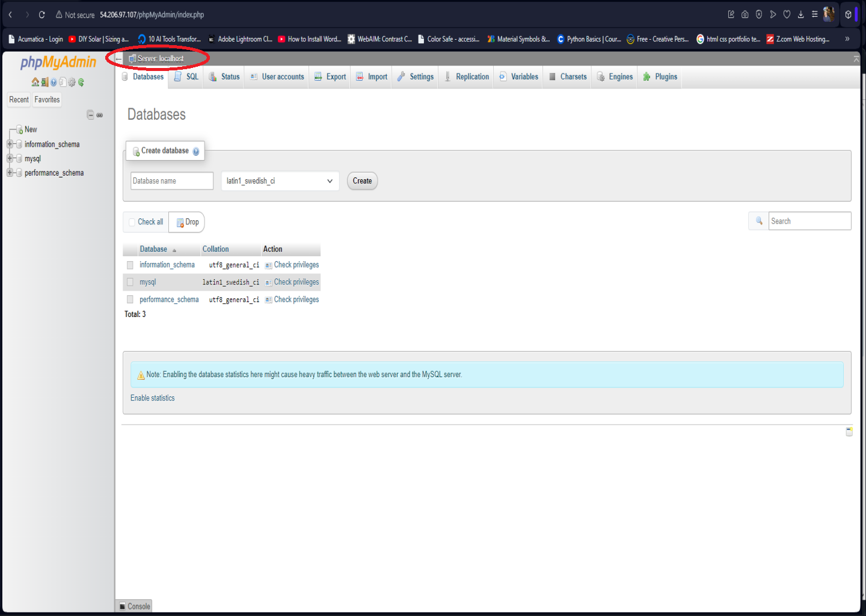This screenshot has height=616, width=866.
Task: Click the browser send/flow arrow icon
Action: pyautogui.click(x=773, y=14)
